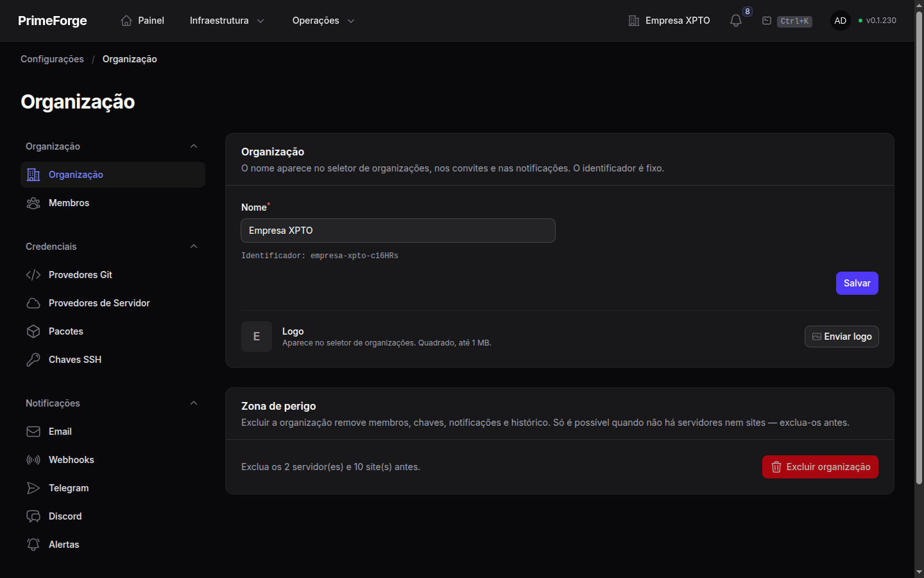Click the Nome input field

point(398,231)
